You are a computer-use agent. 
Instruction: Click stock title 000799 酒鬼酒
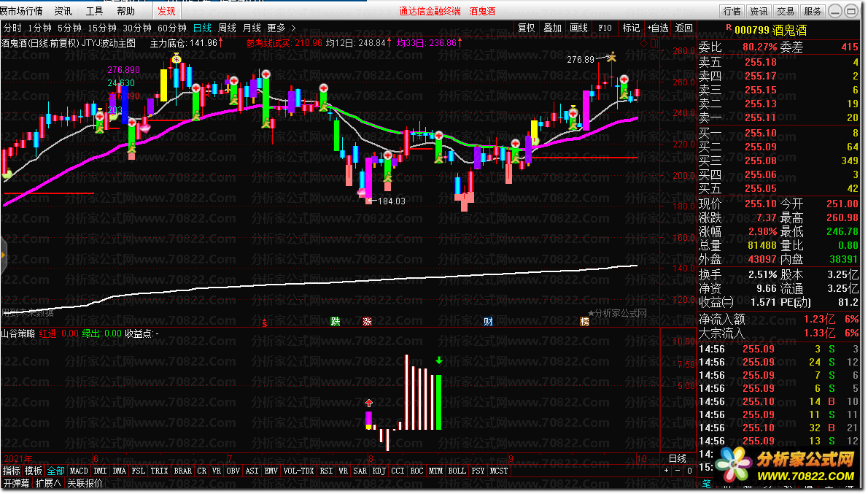770,30
